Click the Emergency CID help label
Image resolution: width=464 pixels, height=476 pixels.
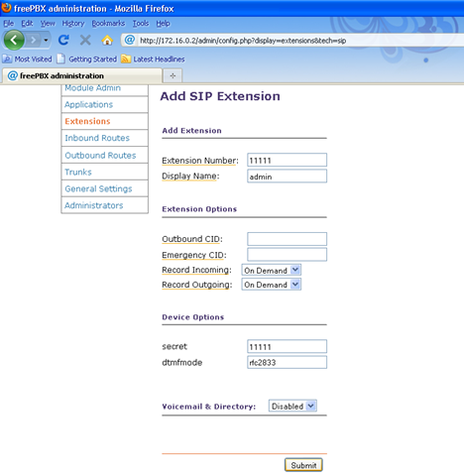(194, 255)
